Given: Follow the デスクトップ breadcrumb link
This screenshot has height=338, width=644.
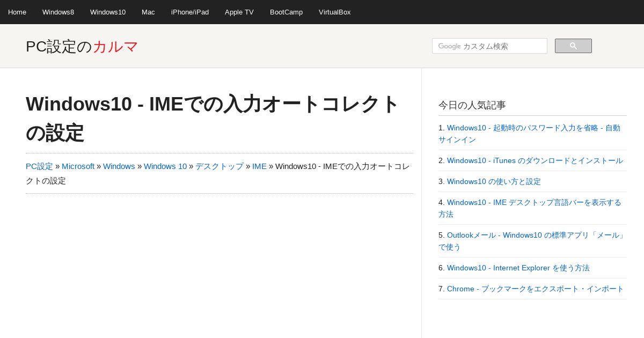Looking at the screenshot, I should click(219, 166).
